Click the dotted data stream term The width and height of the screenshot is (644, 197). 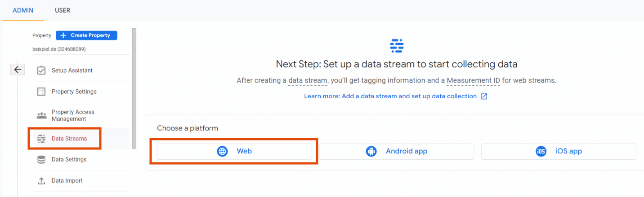pyautogui.click(x=308, y=81)
